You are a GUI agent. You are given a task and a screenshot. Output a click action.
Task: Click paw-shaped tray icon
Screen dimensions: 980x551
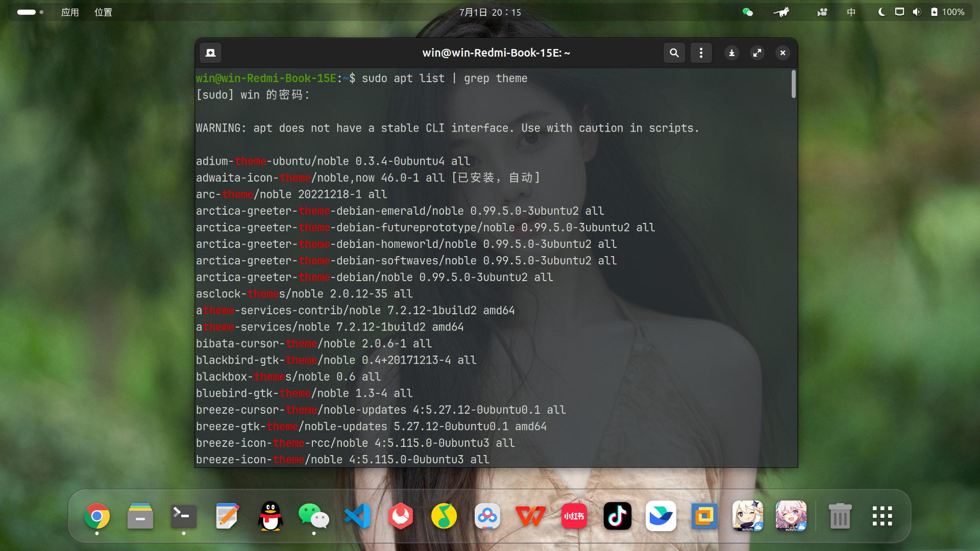pyautogui.click(x=822, y=12)
